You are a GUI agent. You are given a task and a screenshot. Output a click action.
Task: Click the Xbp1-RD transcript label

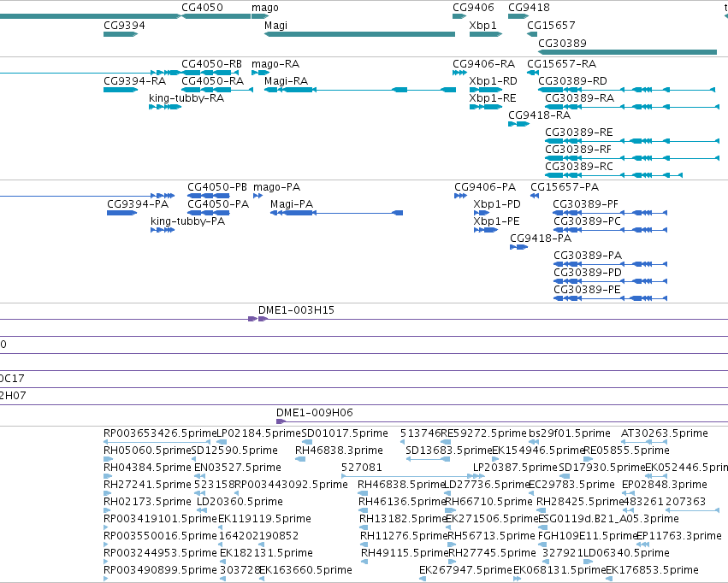point(493,81)
